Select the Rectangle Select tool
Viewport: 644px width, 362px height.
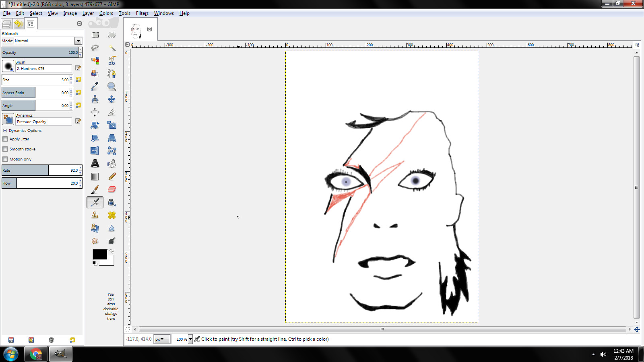(x=95, y=35)
